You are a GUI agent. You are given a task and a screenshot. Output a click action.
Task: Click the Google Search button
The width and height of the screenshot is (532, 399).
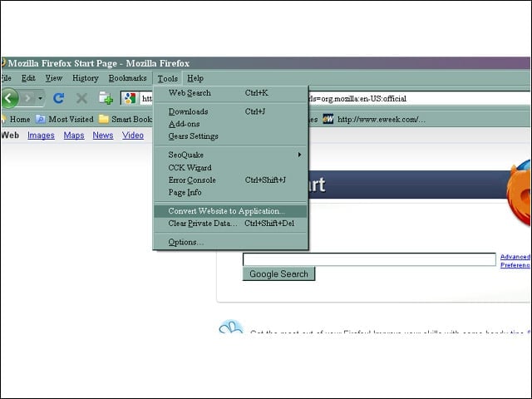279,273
